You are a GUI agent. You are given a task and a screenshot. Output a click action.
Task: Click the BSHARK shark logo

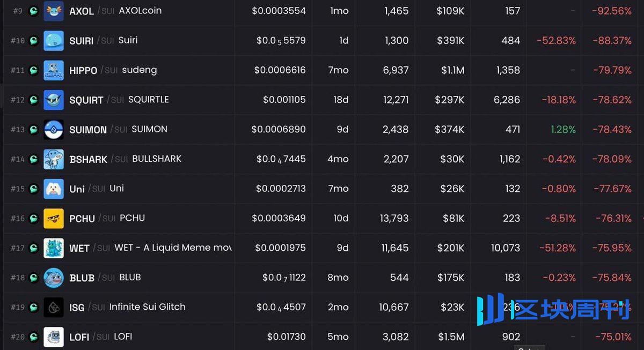point(54,159)
